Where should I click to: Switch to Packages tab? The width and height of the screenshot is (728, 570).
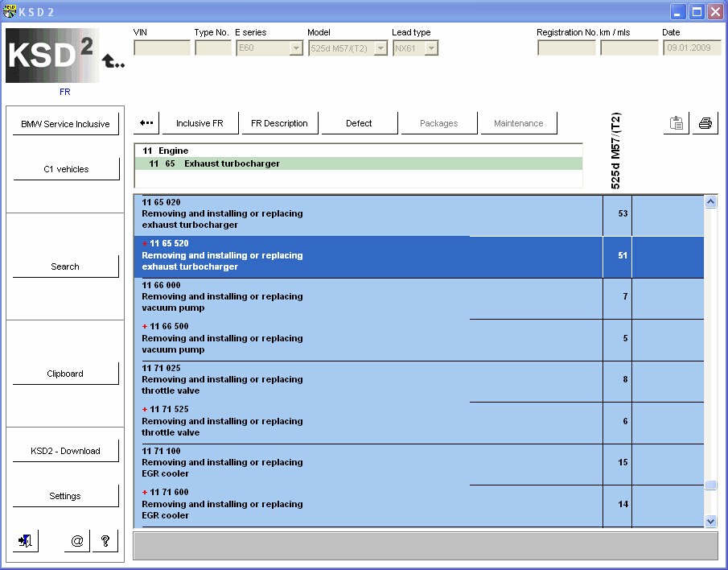pos(438,123)
